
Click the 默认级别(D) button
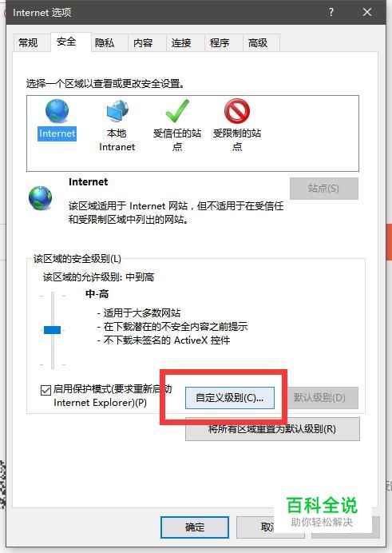tap(319, 398)
